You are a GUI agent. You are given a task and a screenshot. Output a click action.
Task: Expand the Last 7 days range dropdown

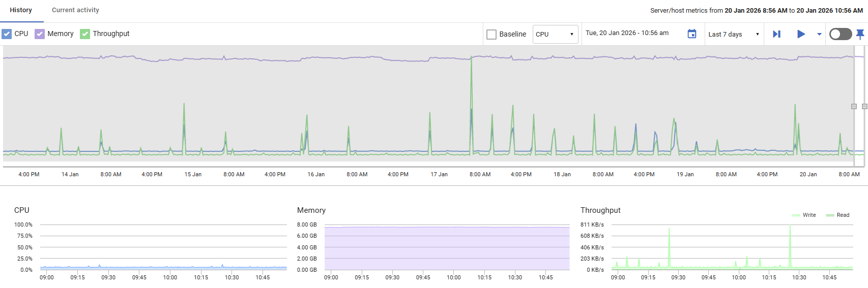pos(733,34)
